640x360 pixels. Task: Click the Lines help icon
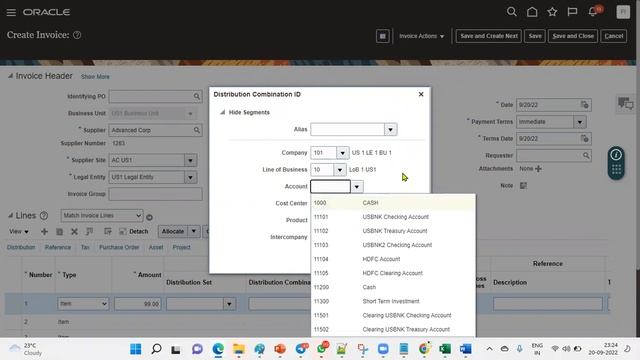coord(44,216)
